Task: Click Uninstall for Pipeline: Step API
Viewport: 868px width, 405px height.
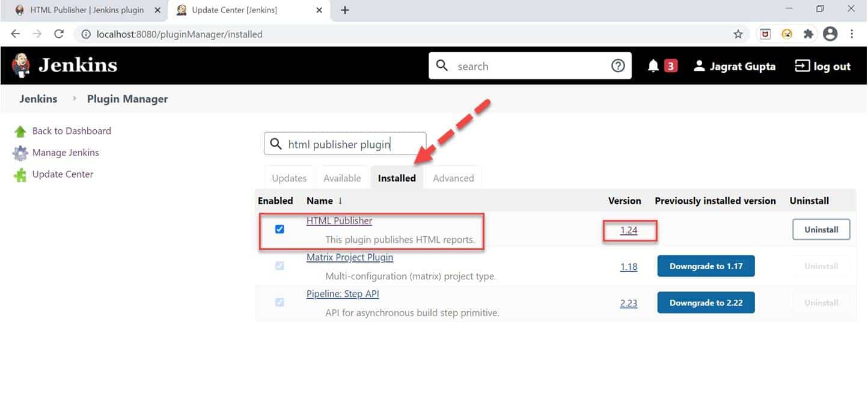Action: (x=821, y=303)
